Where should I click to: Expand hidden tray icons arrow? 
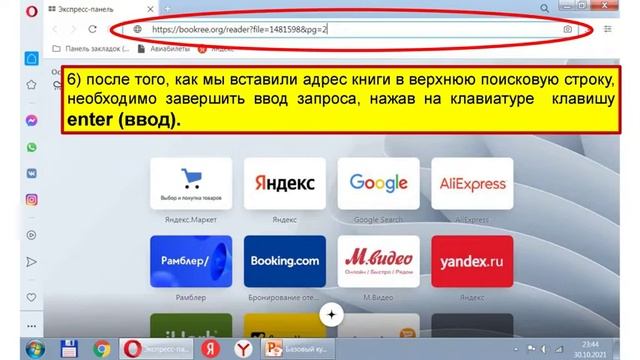click(x=516, y=349)
